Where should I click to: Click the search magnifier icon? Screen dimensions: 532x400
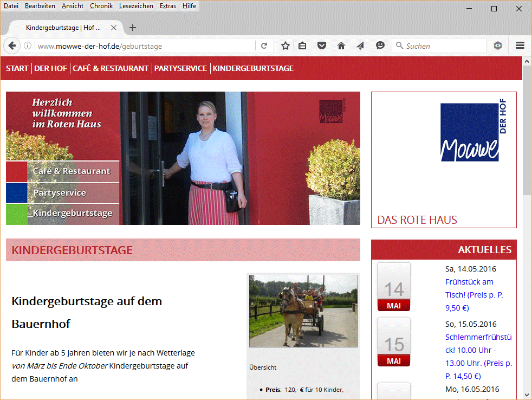399,46
